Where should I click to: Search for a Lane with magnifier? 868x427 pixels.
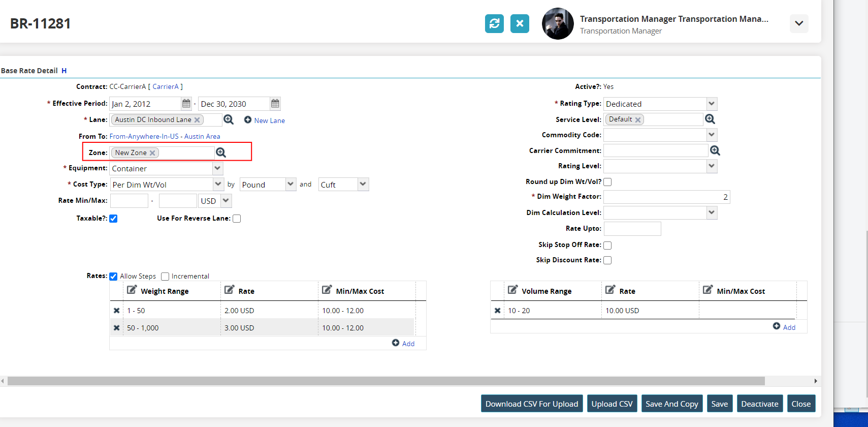pos(229,119)
